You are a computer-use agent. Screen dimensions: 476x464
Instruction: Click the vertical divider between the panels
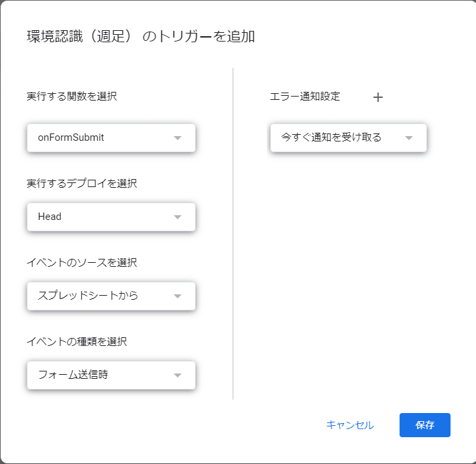[233, 233]
